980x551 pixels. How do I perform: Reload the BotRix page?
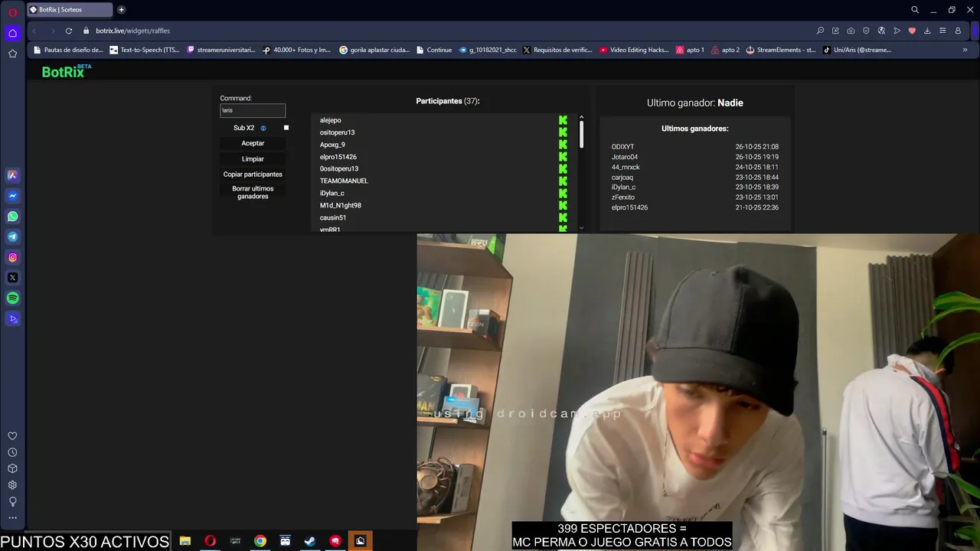69,31
